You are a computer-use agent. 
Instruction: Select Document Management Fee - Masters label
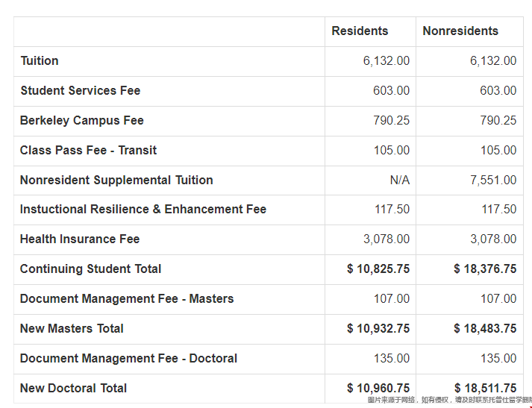tap(127, 299)
